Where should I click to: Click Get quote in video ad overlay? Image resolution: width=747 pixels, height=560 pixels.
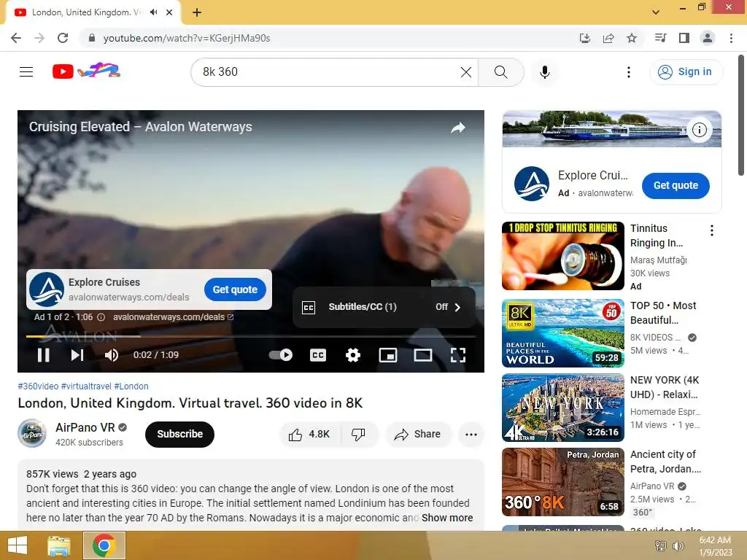[x=235, y=289]
